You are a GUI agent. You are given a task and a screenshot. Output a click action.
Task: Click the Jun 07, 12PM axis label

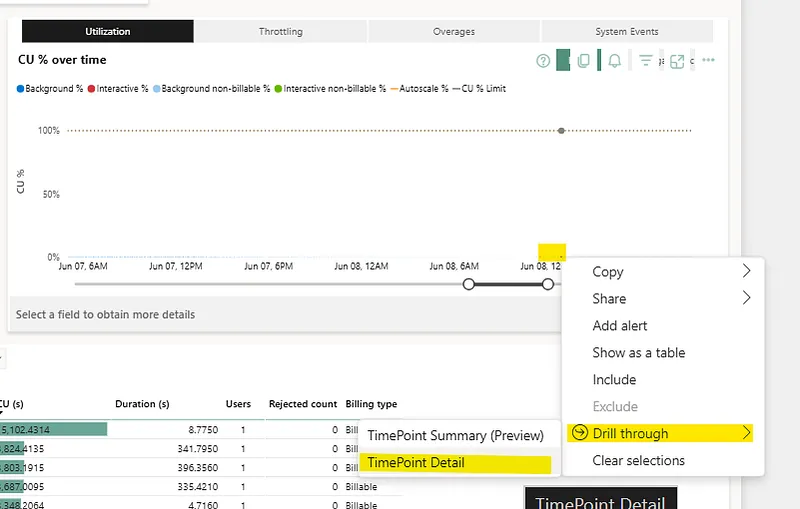pyautogui.click(x=176, y=266)
